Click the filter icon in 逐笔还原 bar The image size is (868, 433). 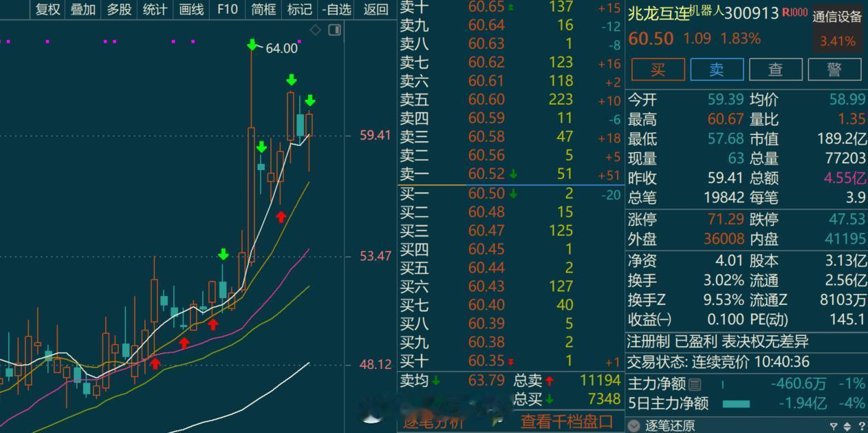pyautogui.click(x=834, y=427)
